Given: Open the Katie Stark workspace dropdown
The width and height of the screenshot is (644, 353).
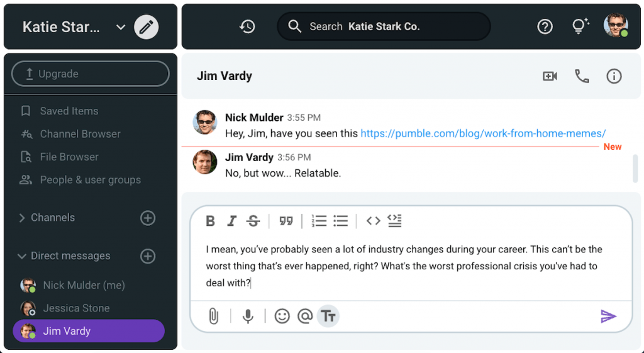Looking at the screenshot, I should pyautogui.click(x=121, y=27).
